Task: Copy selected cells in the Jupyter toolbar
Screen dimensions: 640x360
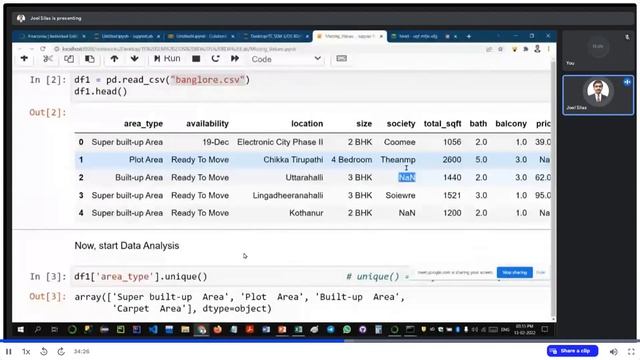Action: [x=69, y=59]
